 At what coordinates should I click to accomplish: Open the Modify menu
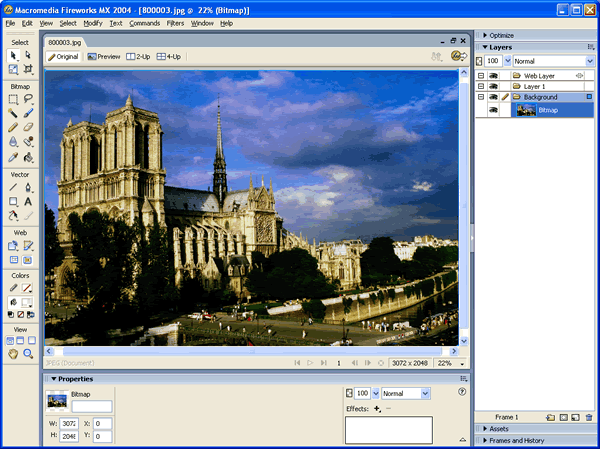click(93, 23)
